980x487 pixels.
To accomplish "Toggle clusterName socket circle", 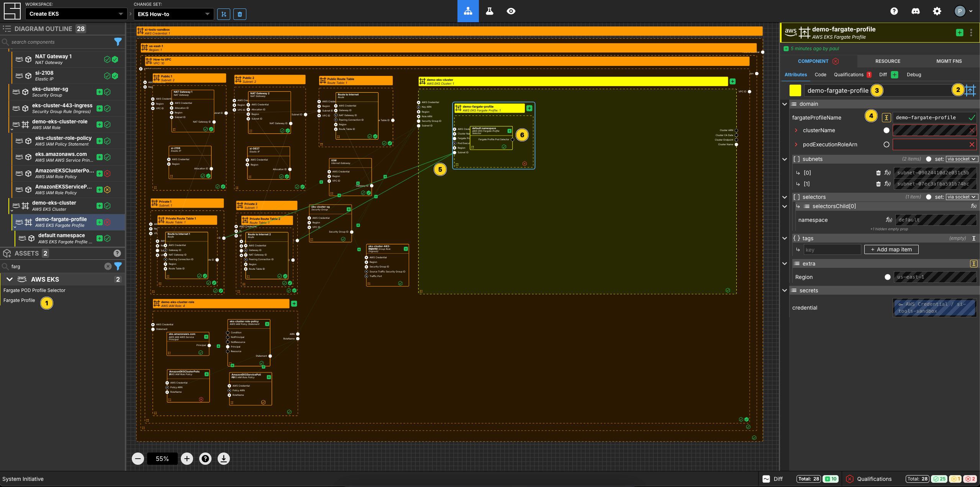I will [x=887, y=130].
